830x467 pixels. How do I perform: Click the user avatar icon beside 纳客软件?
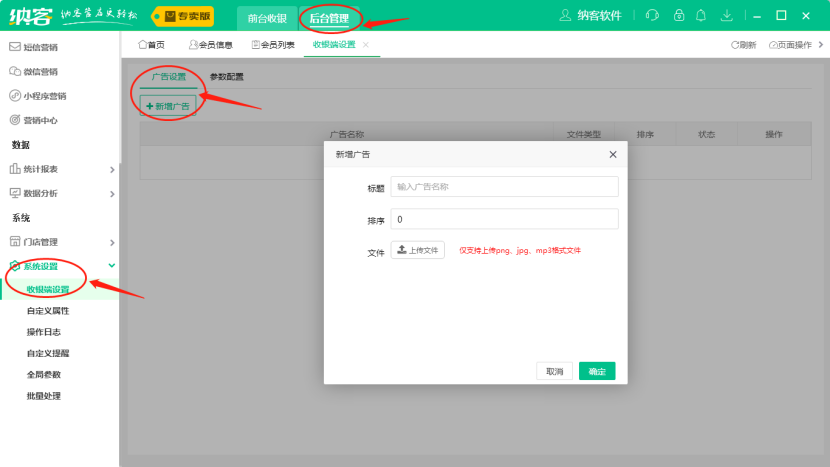tap(565, 15)
